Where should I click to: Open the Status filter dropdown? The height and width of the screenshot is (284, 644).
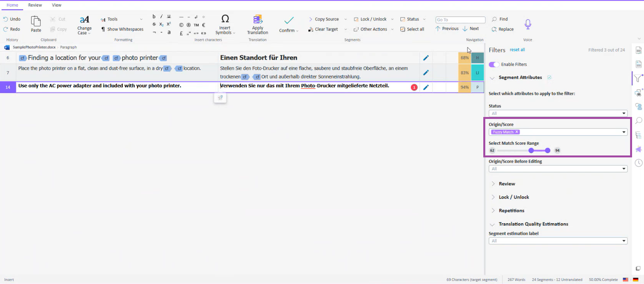click(558, 113)
